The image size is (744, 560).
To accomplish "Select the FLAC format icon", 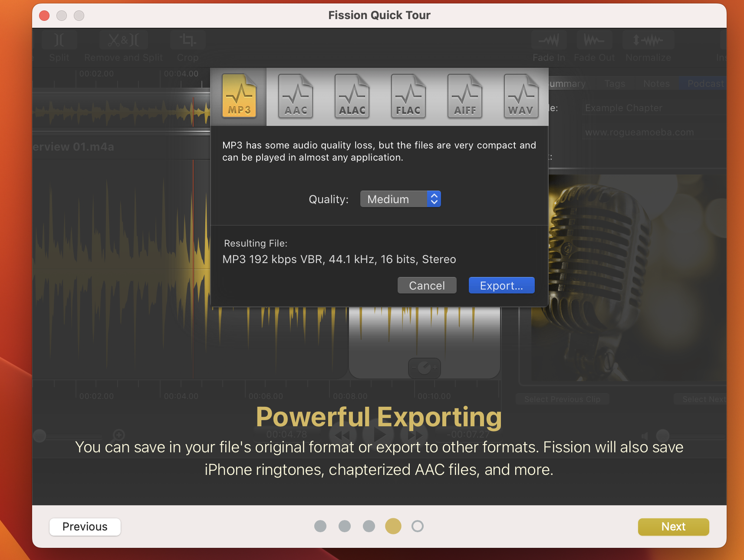I will (x=408, y=96).
